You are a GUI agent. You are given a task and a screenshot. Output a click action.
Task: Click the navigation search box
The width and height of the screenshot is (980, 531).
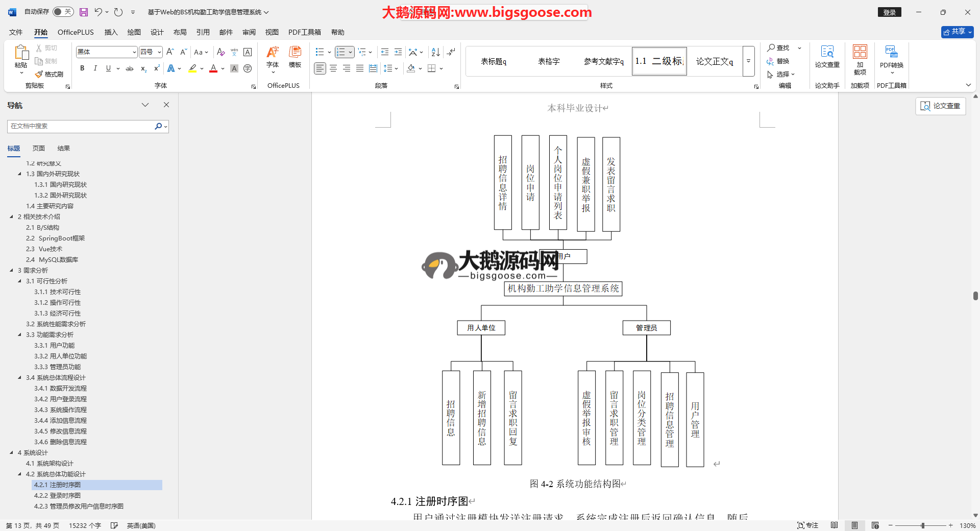82,126
